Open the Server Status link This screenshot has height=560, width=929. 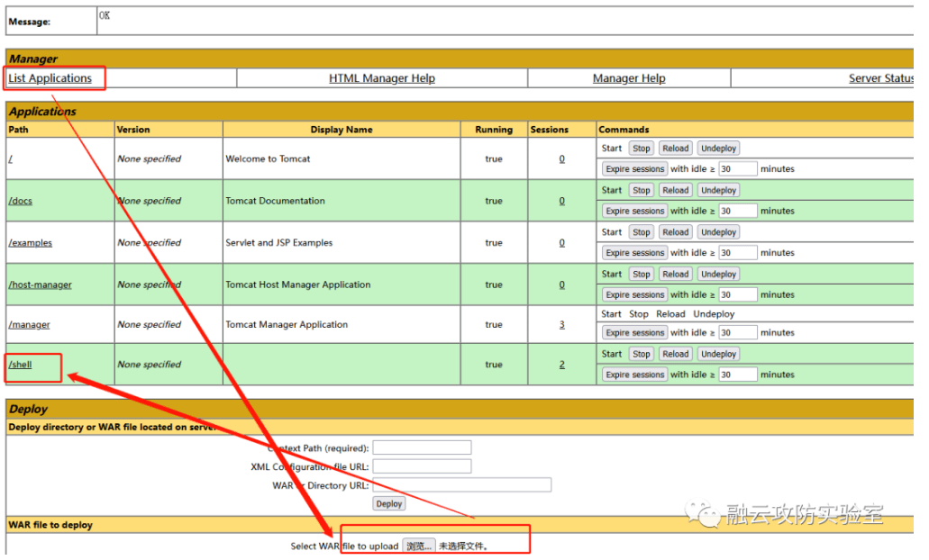pyautogui.click(x=880, y=78)
